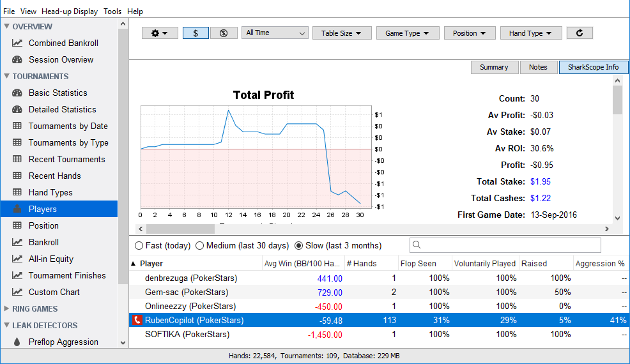Open the Table Size filter dropdown
630x364 pixels.
342,33
